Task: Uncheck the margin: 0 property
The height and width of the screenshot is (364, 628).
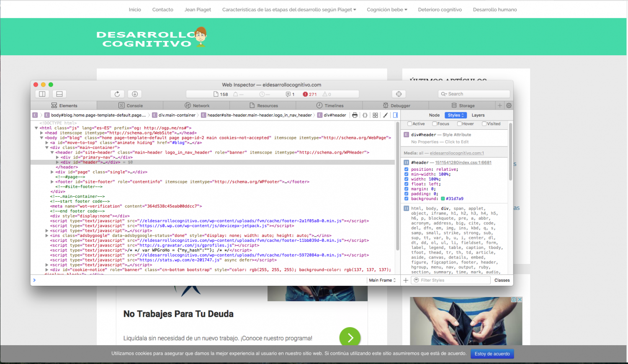Action: pyautogui.click(x=406, y=189)
